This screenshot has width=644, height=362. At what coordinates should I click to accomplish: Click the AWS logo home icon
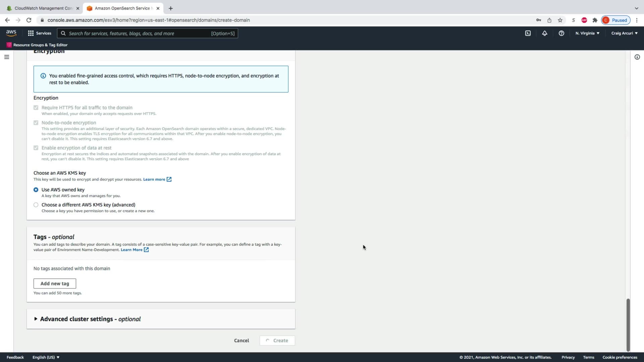11,33
